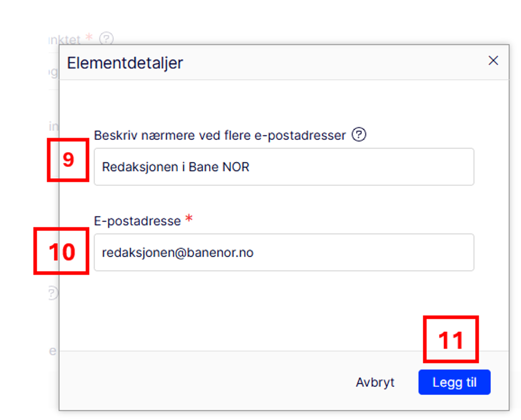
Task: Close the Elementdetaljer dialog with the X
Action: coord(493,61)
